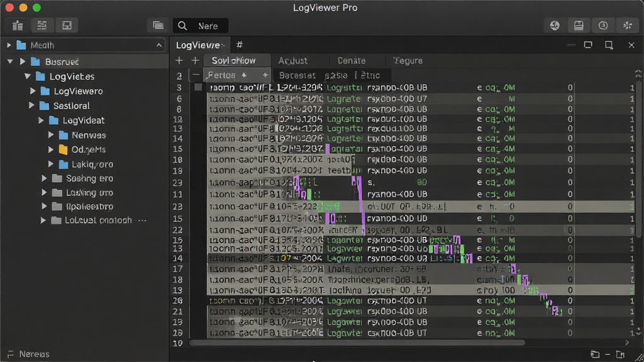644x362 pixels.
Task: Expand the Lakiq,roro folder arrow
Action: pos(50,164)
